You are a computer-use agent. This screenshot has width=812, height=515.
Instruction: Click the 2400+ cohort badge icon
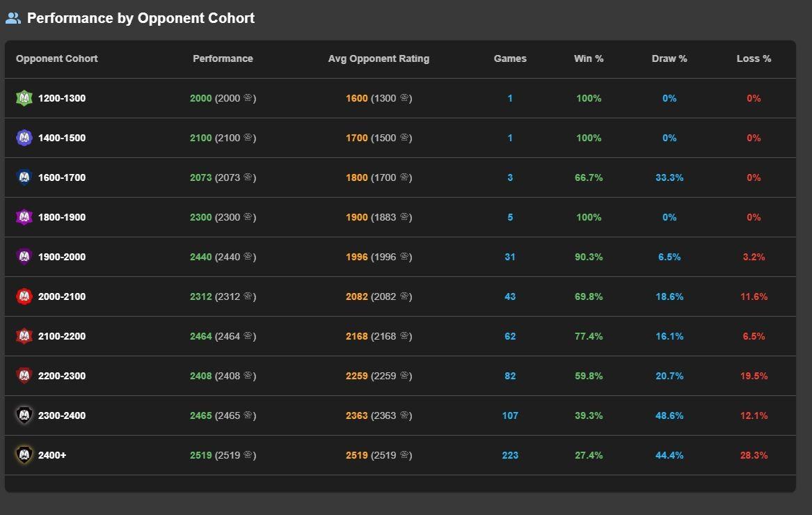pyautogui.click(x=24, y=455)
